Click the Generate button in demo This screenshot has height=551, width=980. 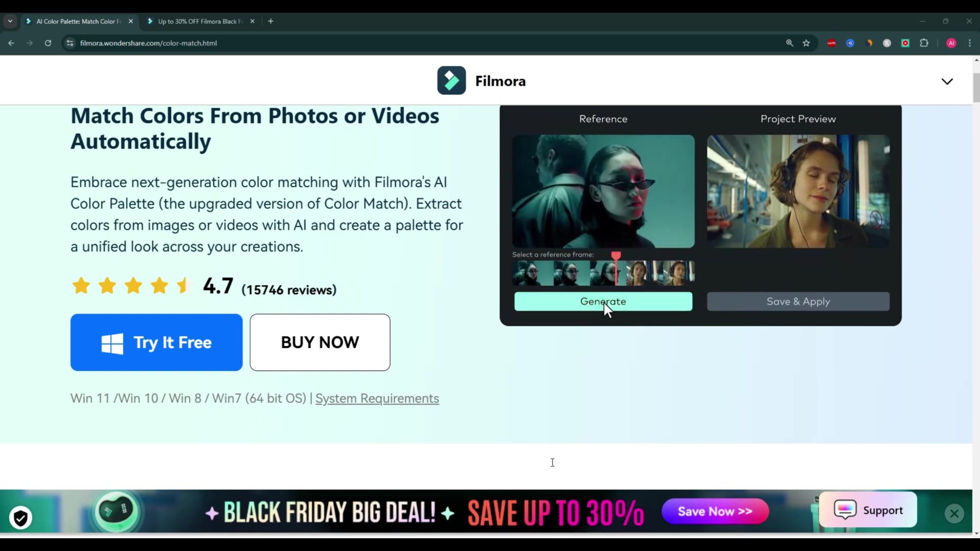[x=603, y=302]
